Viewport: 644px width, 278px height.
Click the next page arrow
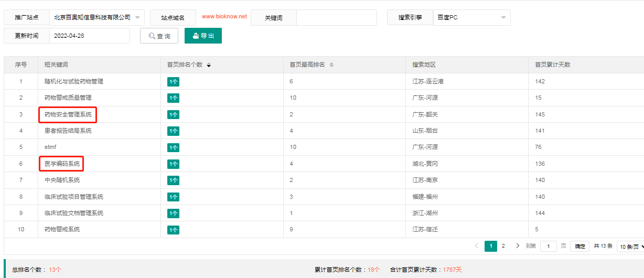[x=517, y=246]
